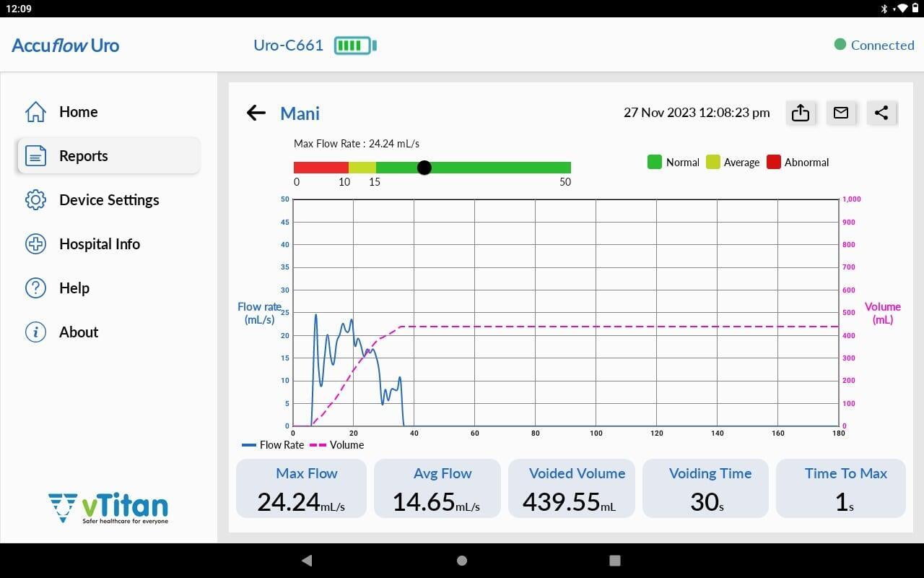Click the peak of the flow rate curve
This screenshot has width=924, height=578.
(x=315, y=316)
